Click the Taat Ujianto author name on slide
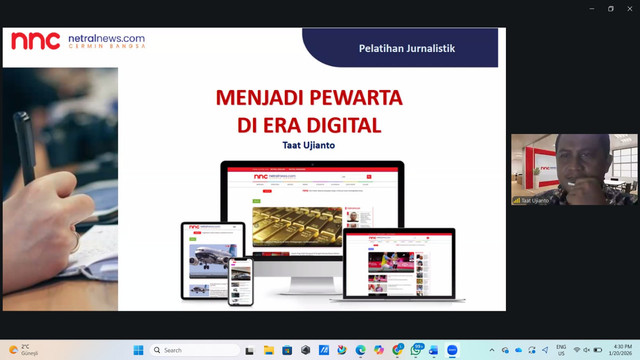 tap(309, 145)
